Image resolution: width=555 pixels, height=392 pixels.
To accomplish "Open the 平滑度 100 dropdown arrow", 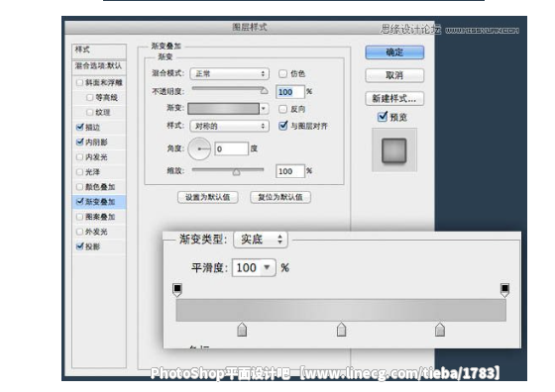I will (268, 267).
